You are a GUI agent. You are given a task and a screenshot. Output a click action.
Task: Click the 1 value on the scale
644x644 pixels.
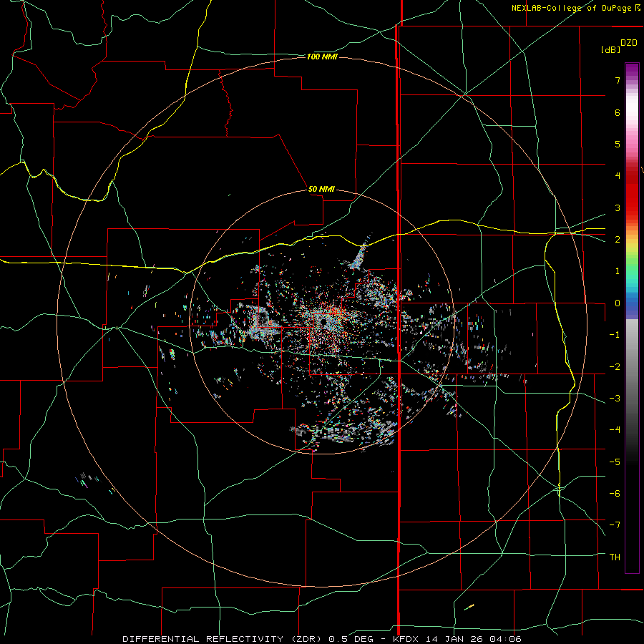coord(618,271)
